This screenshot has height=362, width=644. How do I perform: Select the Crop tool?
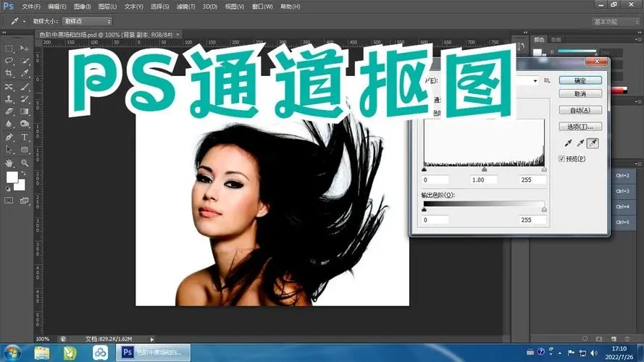9,74
